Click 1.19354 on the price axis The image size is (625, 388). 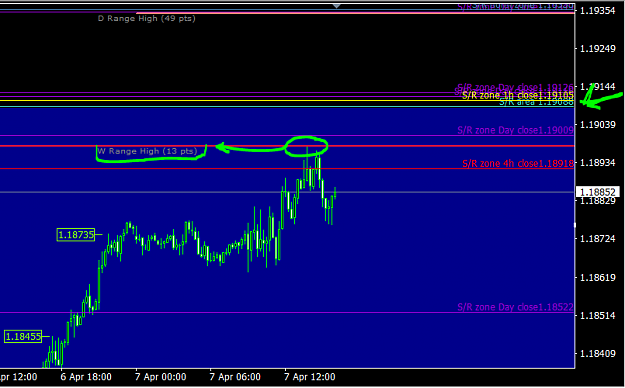pyautogui.click(x=598, y=11)
